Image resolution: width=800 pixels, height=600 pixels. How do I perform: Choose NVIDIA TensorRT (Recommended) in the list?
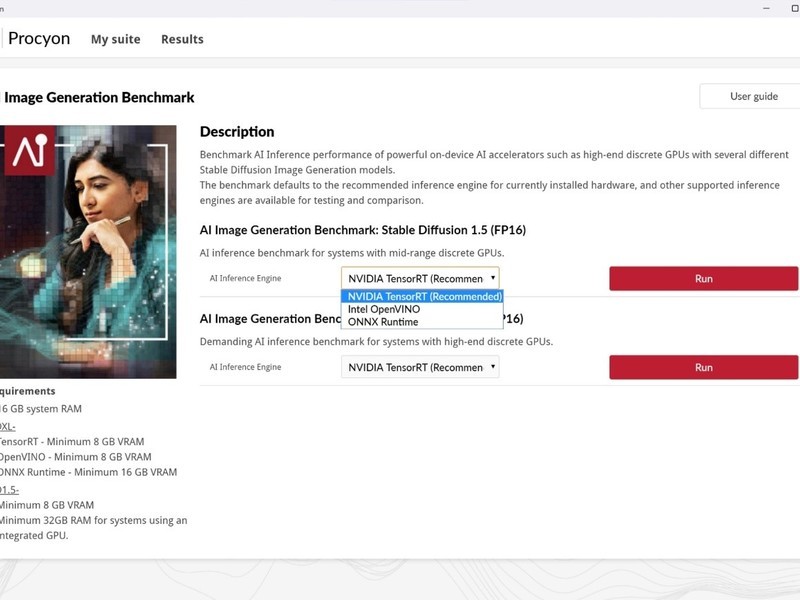tap(422, 296)
